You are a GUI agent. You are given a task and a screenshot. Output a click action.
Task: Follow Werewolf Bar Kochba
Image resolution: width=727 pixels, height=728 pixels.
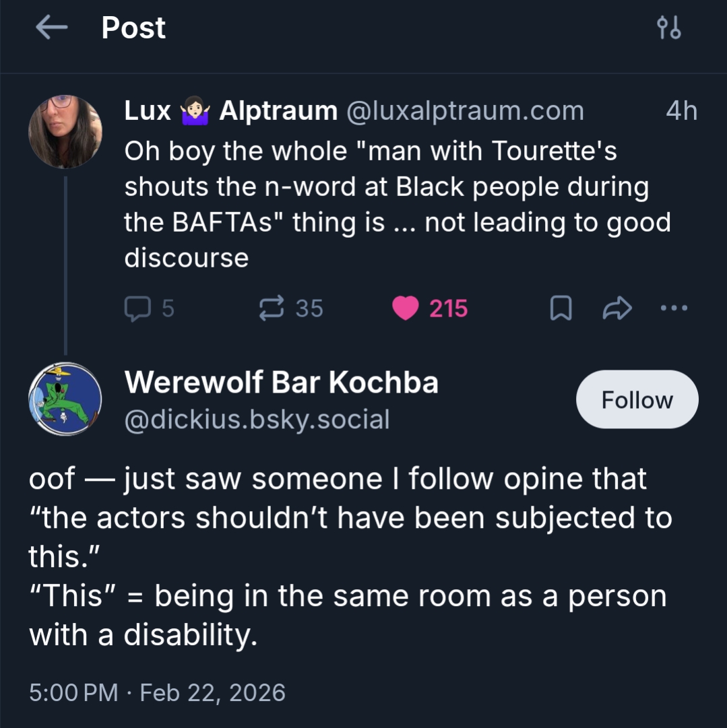tap(637, 399)
